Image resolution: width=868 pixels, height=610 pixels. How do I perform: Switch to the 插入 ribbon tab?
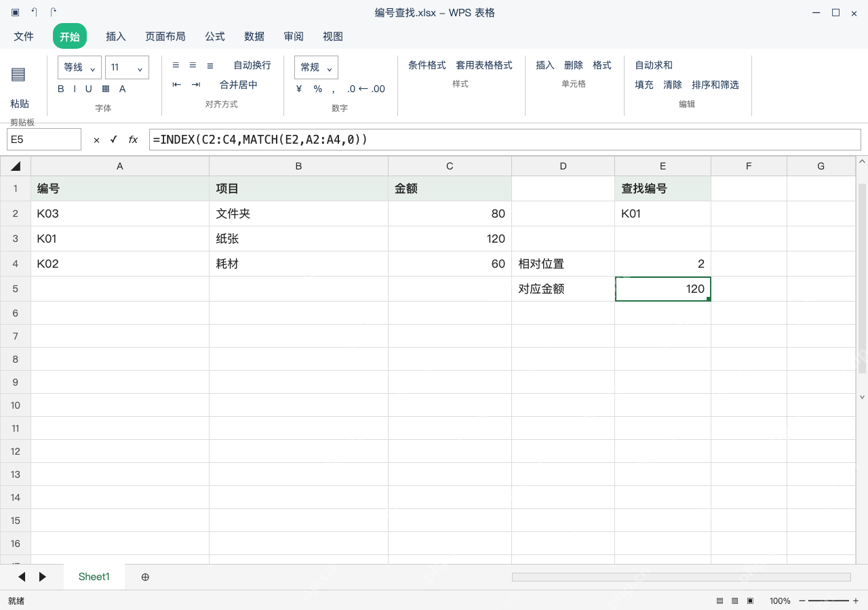116,37
